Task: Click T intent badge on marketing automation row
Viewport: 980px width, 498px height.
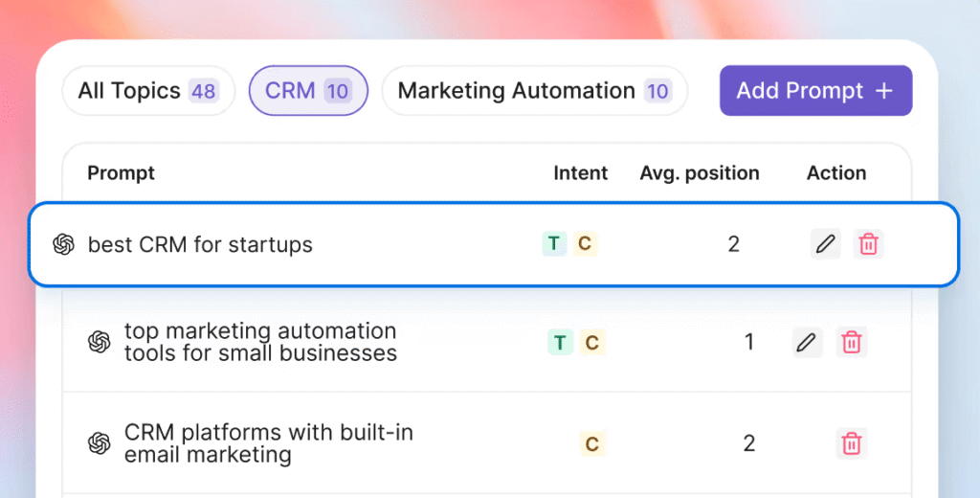Action: pos(560,342)
